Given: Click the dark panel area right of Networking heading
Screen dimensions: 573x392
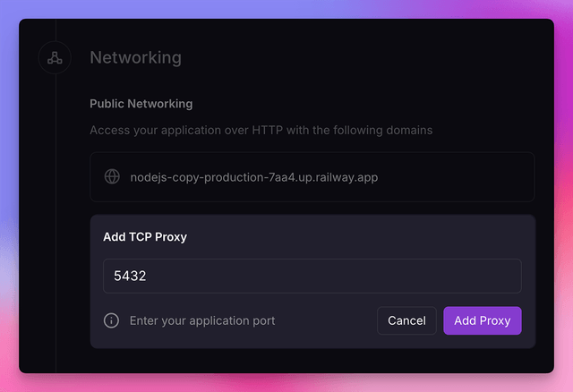Looking at the screenshot, I should pos(376,58).
